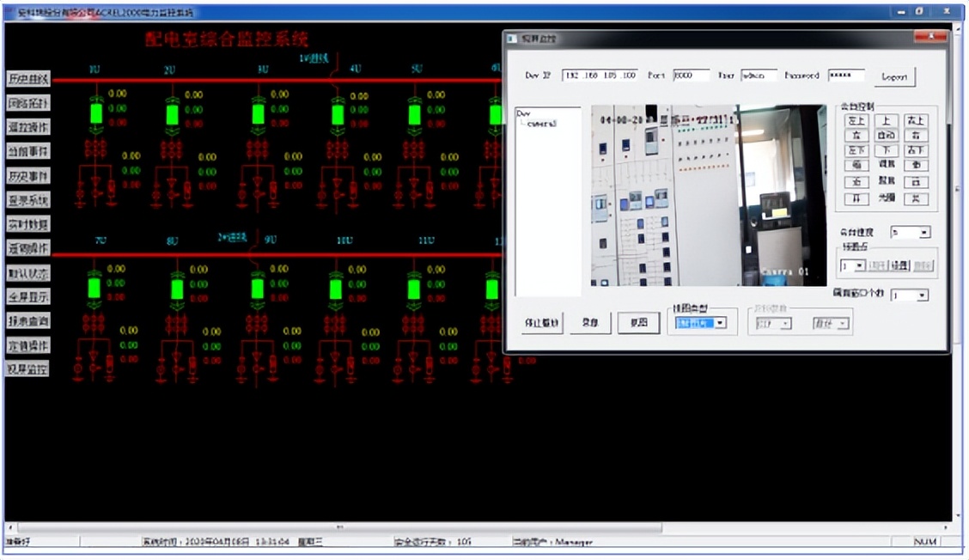Select the green breaker under 3U feeder
Image resolution: width=969 pixels, height=560 pixels.
coord(258,114)
